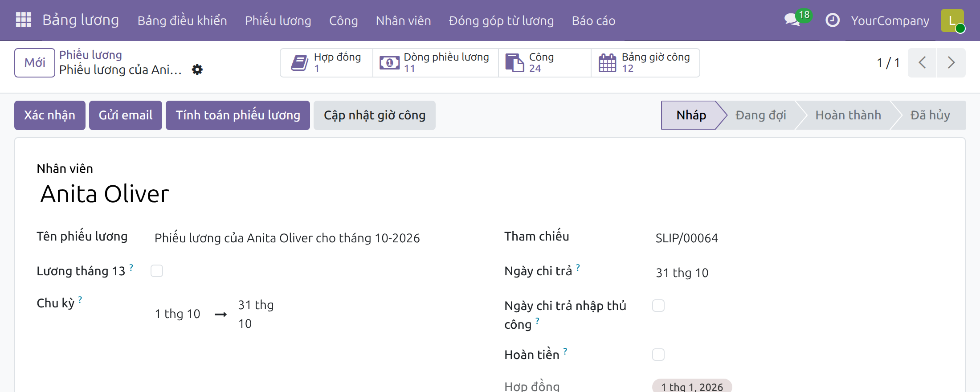Click the 1 / 1 pager counter

tap(888, 63)
